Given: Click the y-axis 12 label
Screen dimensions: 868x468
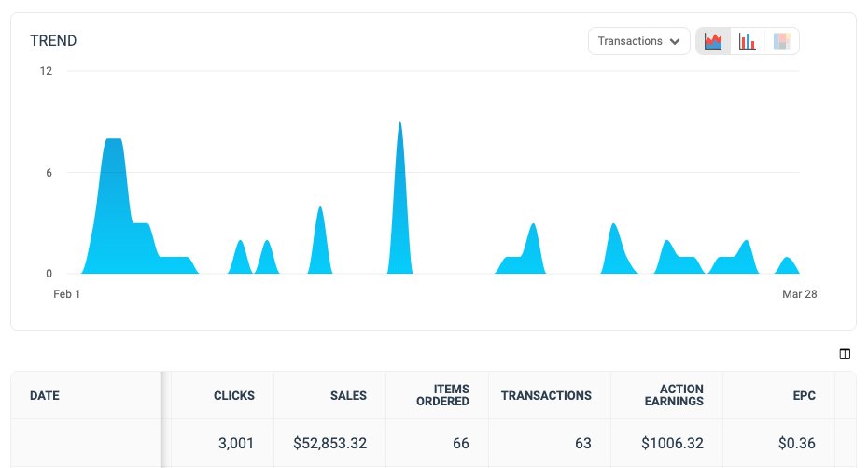Looking at the screenshot, I should 46,71.
